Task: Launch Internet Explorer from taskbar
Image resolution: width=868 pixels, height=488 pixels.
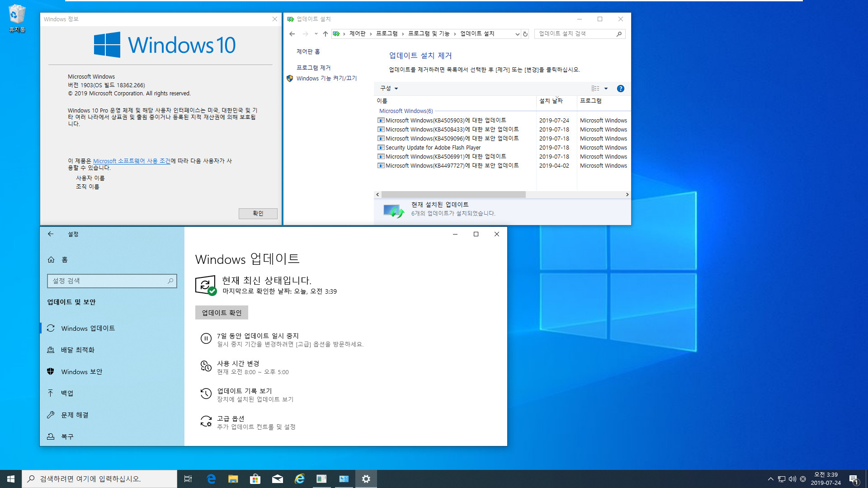Action: (300, 479)
